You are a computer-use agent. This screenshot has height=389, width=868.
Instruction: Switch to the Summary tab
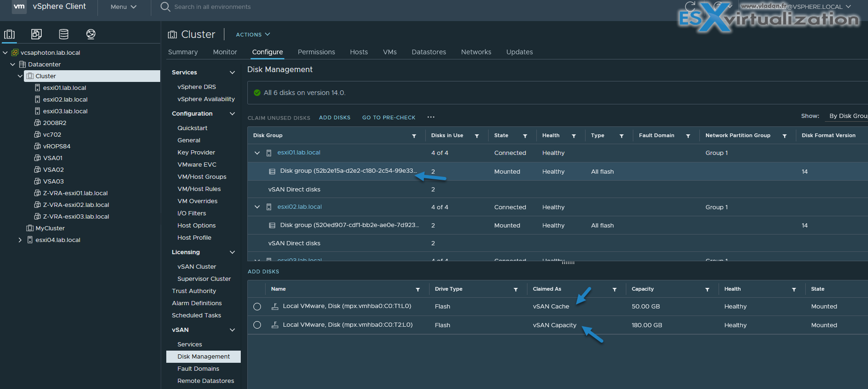point(183,52)
